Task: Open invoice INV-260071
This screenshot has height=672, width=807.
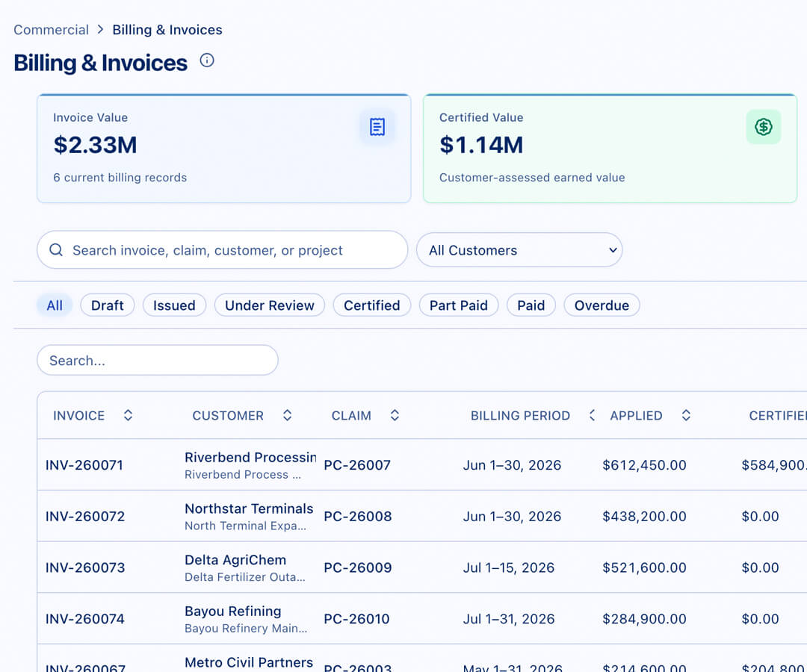Action: click(x=84, y=464)
